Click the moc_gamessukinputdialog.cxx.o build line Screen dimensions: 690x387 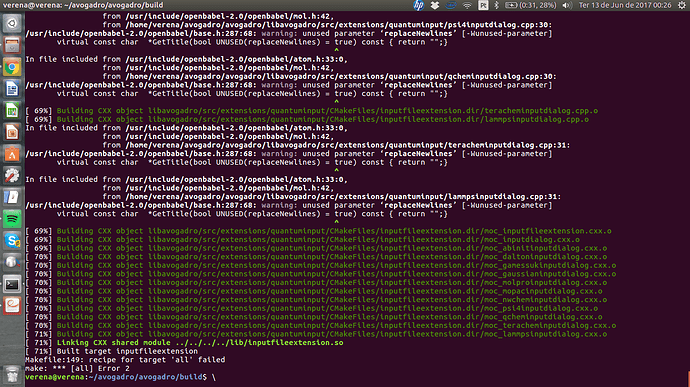(320, 265)
